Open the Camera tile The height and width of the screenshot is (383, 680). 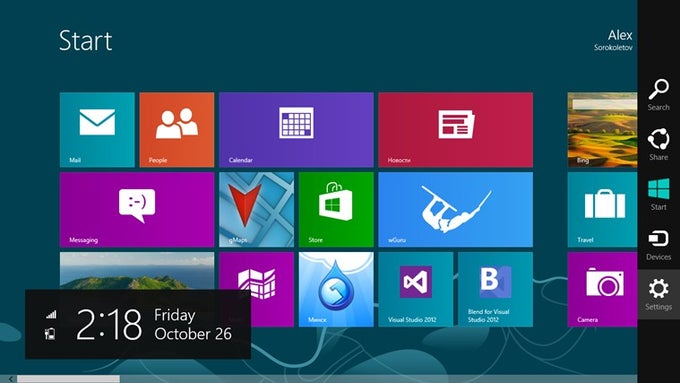[602, 289]
